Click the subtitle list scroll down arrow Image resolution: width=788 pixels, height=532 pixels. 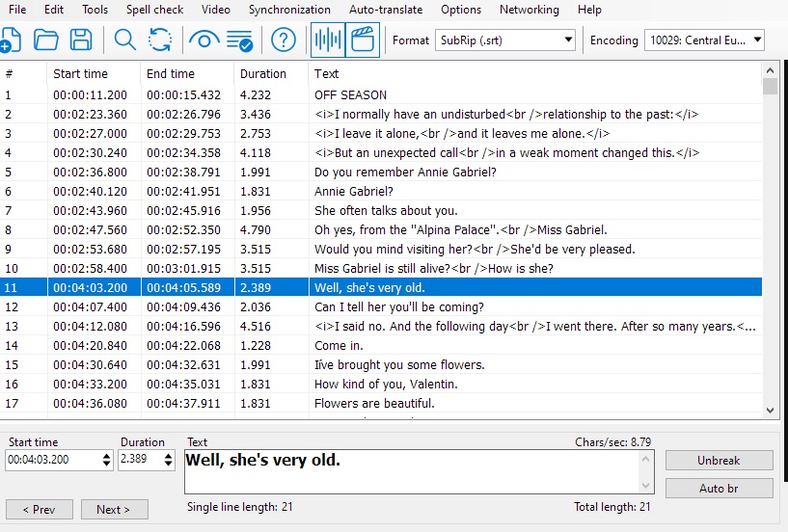770,411
